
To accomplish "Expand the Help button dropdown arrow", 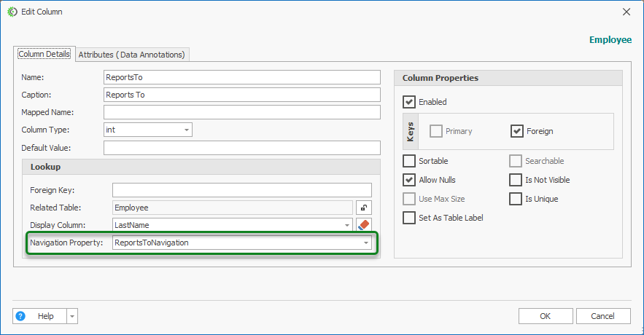I will (71, 316).
